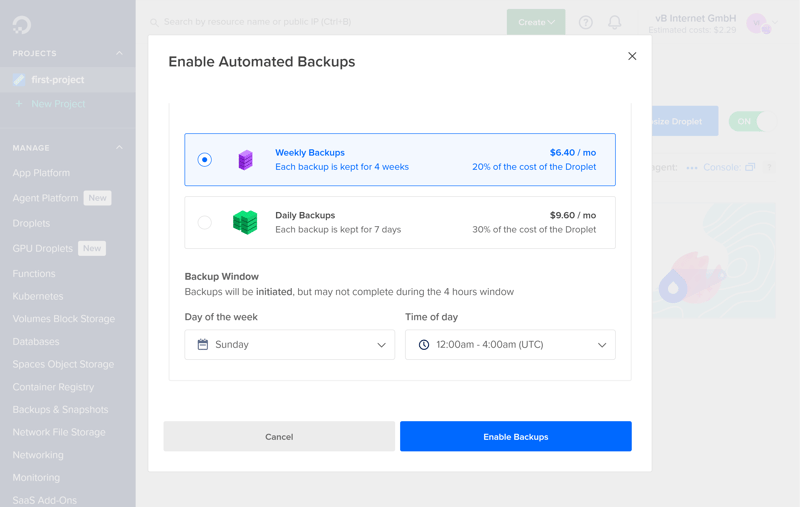This screenshot has height=507, width=800.
Task: Select the Daily Backups radio button
Action: (x=205, y=222)
